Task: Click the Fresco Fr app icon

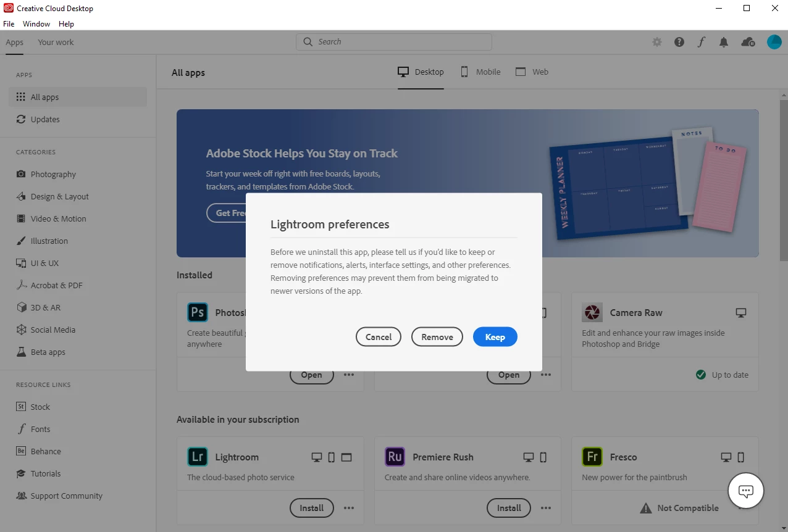Action: click(x=592, y=457)
